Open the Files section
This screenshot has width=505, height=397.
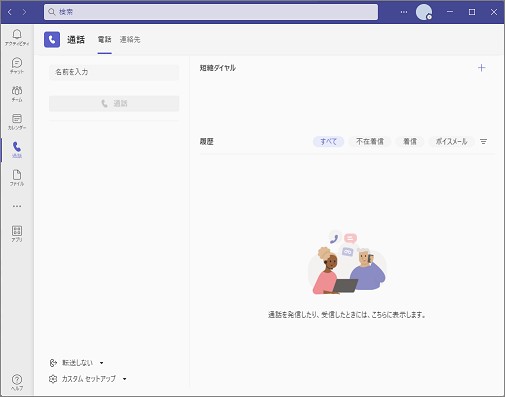tap(17, 178)
